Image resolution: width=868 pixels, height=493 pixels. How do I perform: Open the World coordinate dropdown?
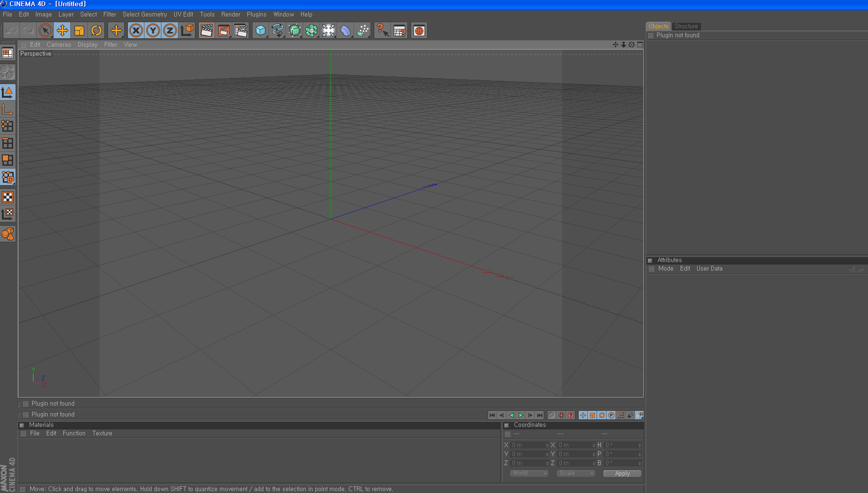(529, 473)
